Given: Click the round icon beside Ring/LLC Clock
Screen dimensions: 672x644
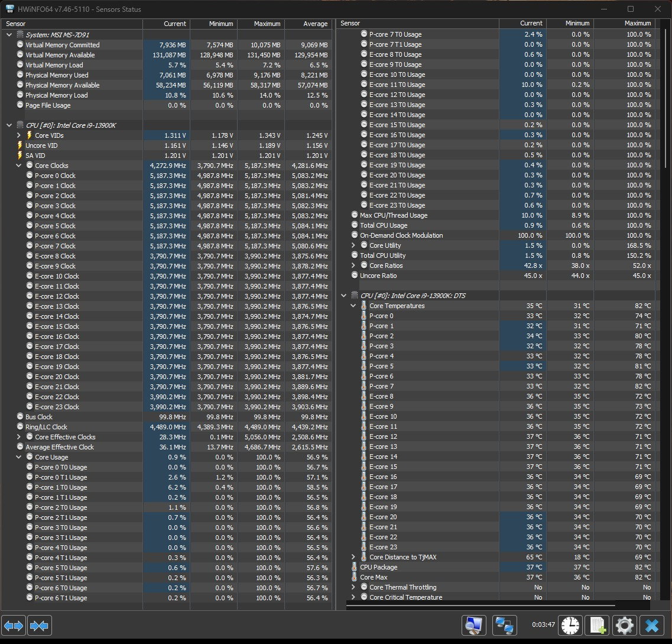Looking at the screenshot, I should pos(20,426).
